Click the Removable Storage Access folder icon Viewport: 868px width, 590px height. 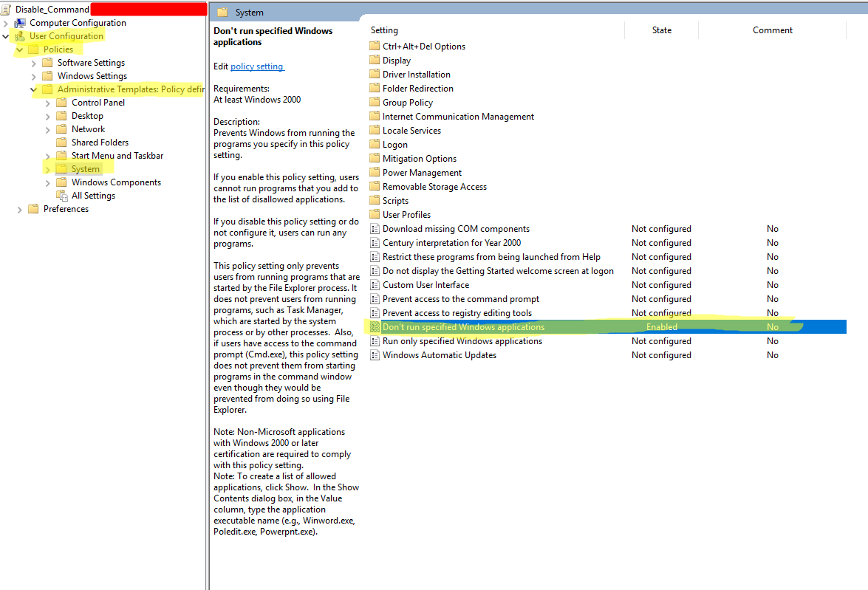(x=375, y=187)
